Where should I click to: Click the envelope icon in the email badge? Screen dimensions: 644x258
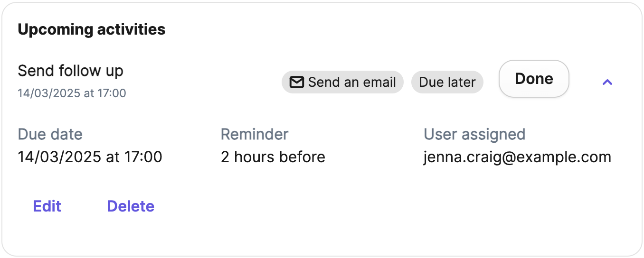[297, 83]
